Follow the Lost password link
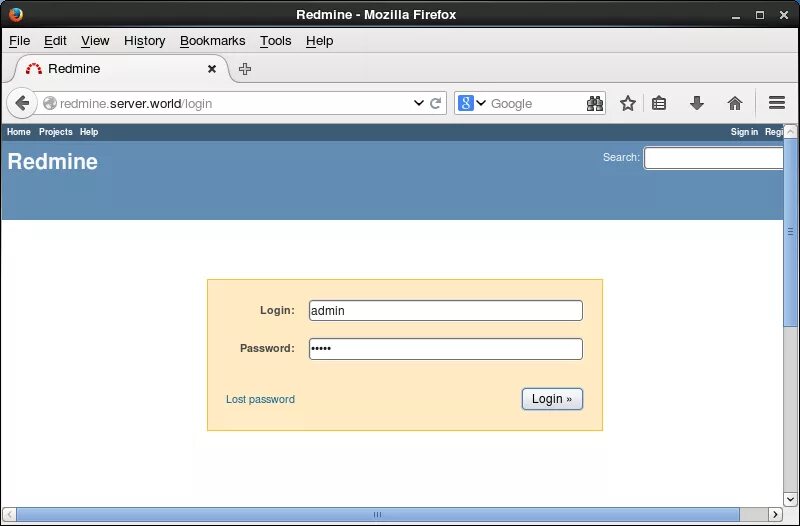Viewport: 800px width, 526px height. [260, 399]
